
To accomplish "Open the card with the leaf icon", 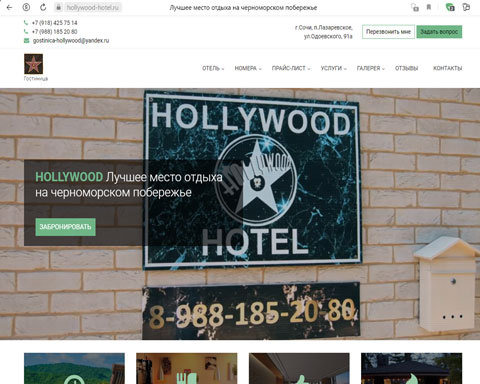I will pyautogui.click(x=411, y=368).
